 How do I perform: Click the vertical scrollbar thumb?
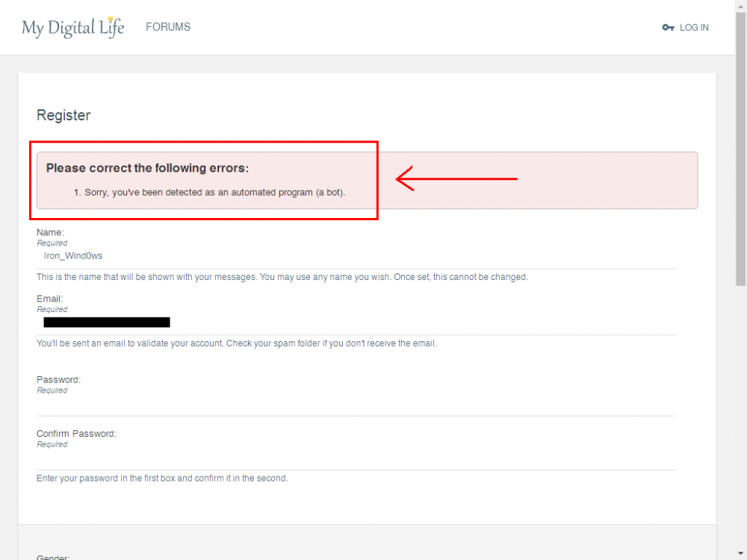pos(740,149)
